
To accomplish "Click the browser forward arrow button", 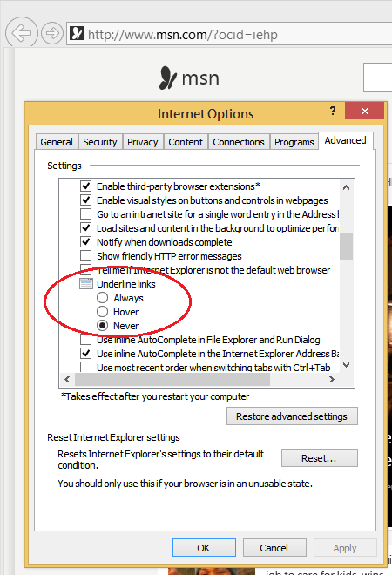I will point(51,33).
